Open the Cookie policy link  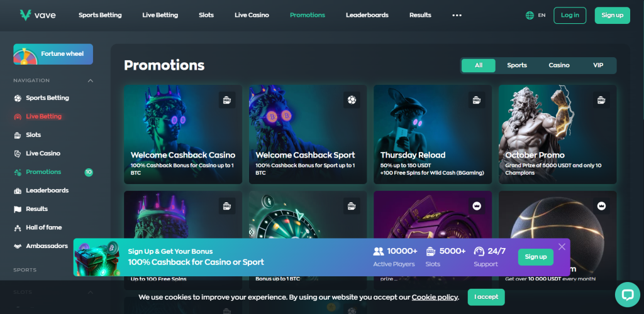coord(435,297)
